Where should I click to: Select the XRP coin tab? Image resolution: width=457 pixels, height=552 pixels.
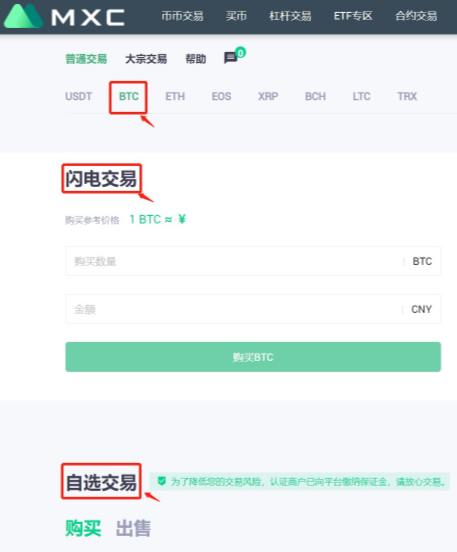click(x=268, y=96)
